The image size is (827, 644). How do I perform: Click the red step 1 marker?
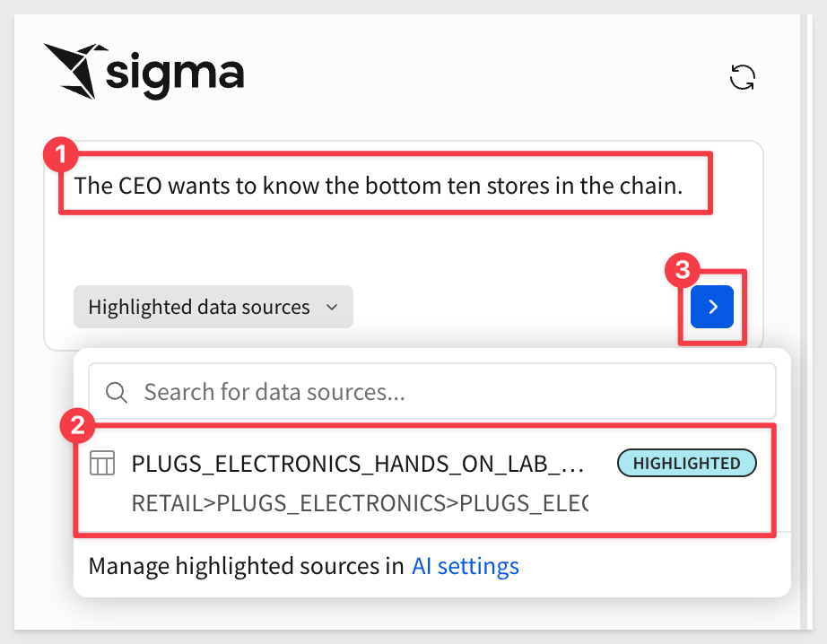coord(61,155)
